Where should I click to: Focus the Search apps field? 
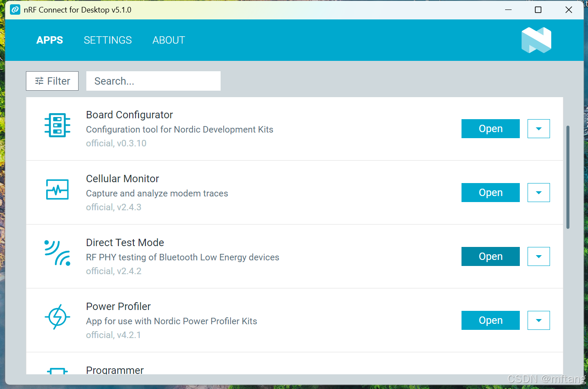pos(153,81)
